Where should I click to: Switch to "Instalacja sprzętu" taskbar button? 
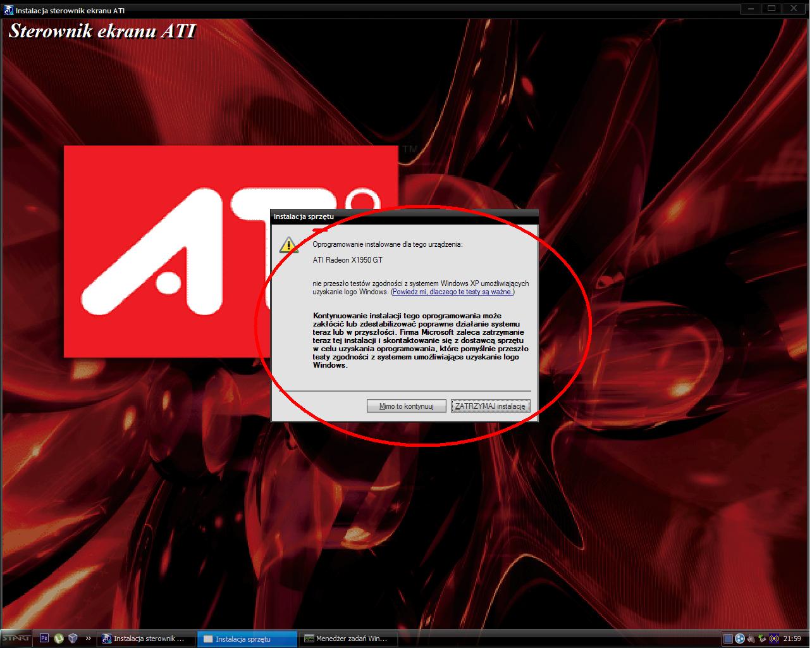pyautogui.click(x=247, y=639)
